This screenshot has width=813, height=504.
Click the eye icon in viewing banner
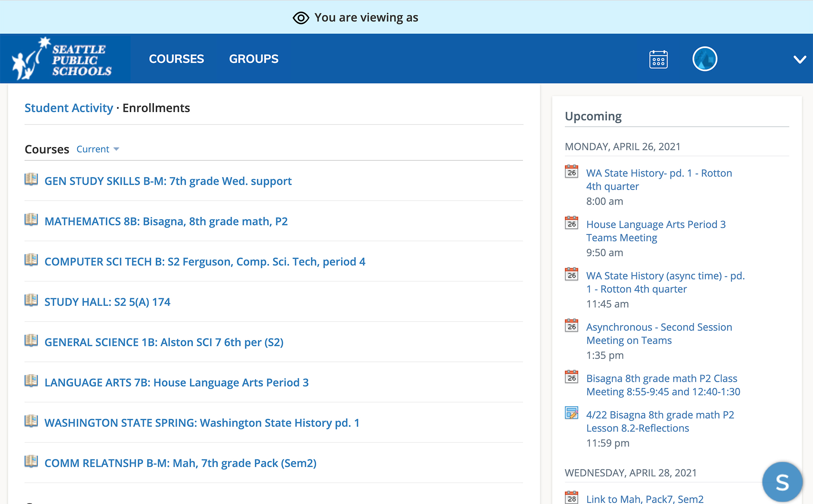click(x=301, y=18)
